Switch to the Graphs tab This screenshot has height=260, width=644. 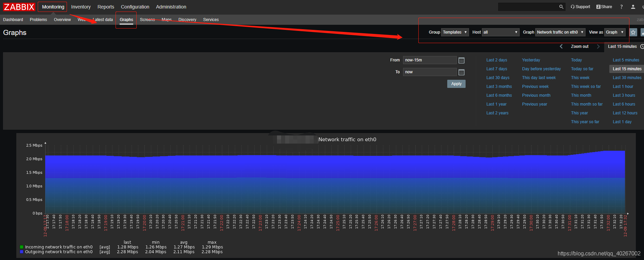point(126,20)
